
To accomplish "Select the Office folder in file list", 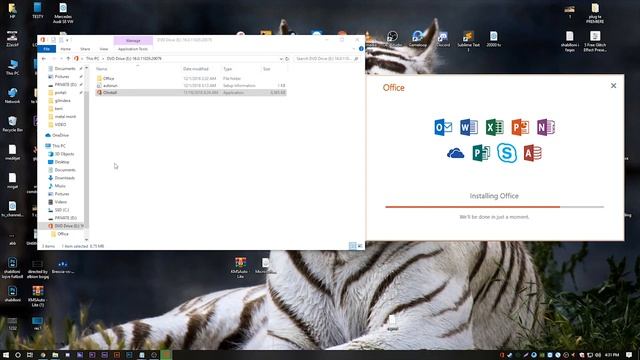I will pyautogui.click(x=109, y=78).
